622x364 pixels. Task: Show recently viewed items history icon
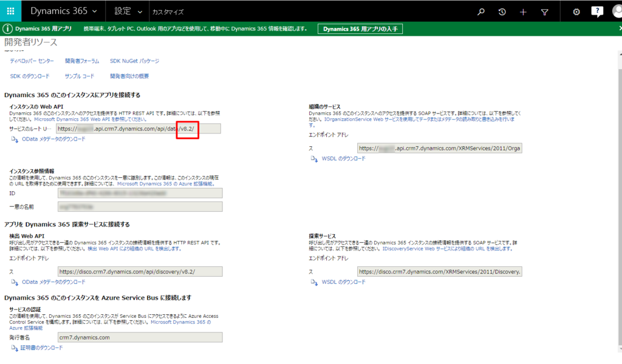pyautogui.click(x=502, y=12)
